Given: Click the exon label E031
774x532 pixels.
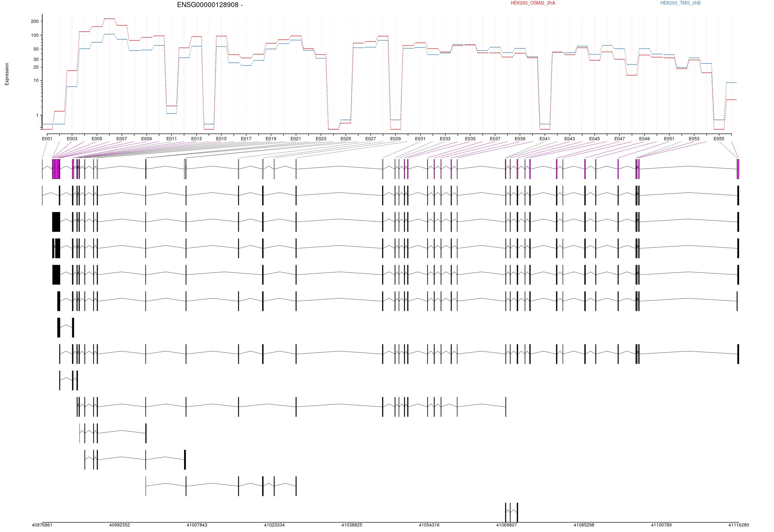Looking at the screenshot, I should click(x=420, y=139).
